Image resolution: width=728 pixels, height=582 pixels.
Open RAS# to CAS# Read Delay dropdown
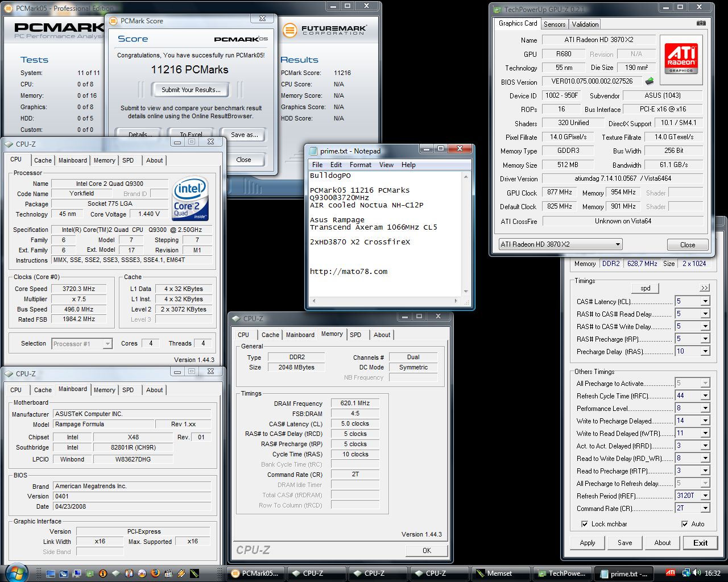[x=705, y=314]
